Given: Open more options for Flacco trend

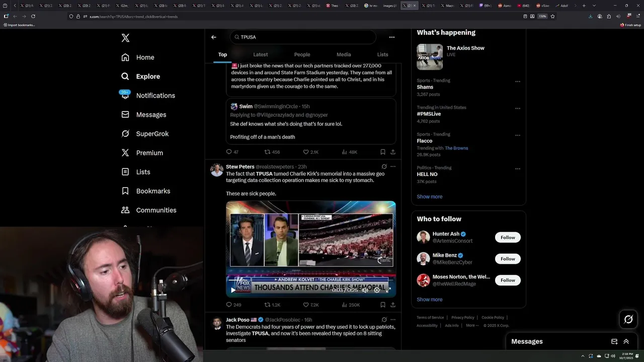Looking at the screenshot, I should pos(517,135).
